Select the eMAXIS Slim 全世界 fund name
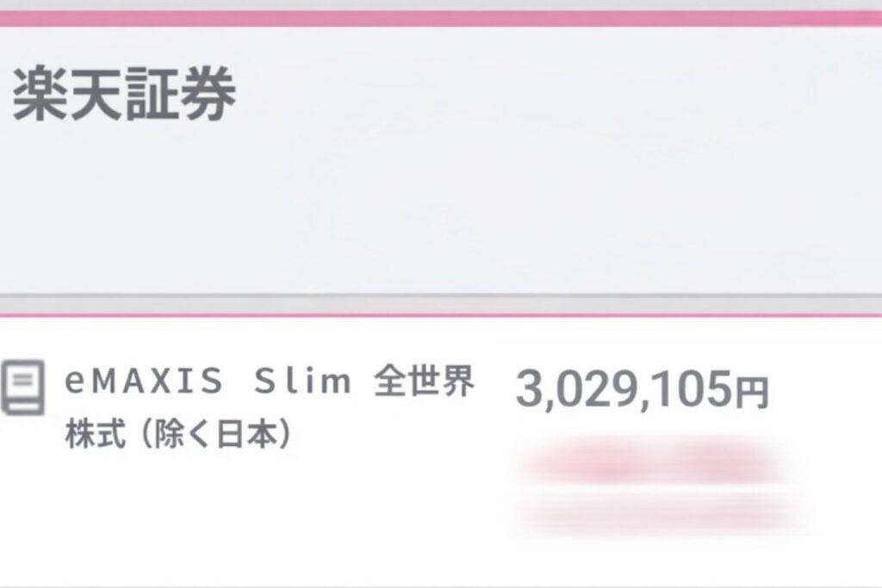This screenshot has width=882, height=588. coord(270,381)
